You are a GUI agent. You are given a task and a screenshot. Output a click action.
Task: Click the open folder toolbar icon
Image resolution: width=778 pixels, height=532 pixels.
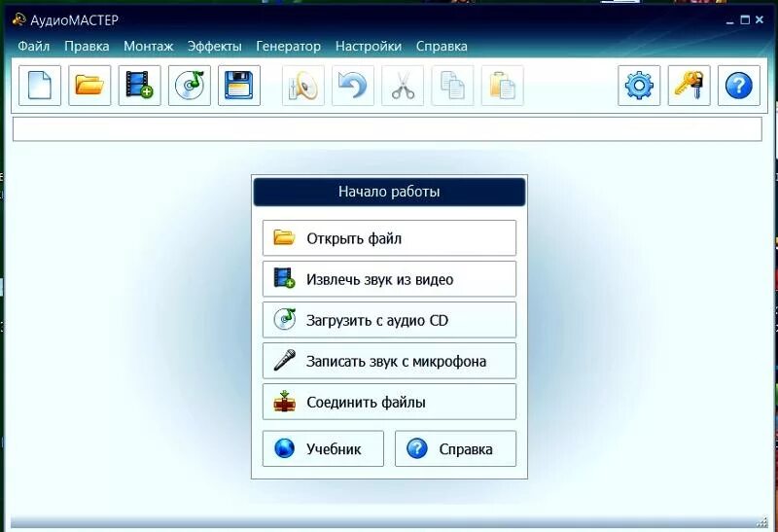click(89, 86)
